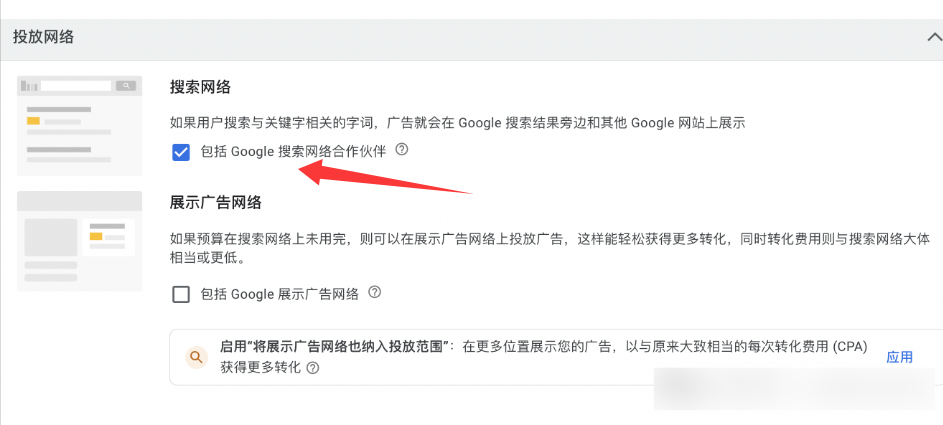Select the display network illustration thumbnail
Image resolution: width=943 pixels, height=425 pixels.
click(x=80, y=241)
